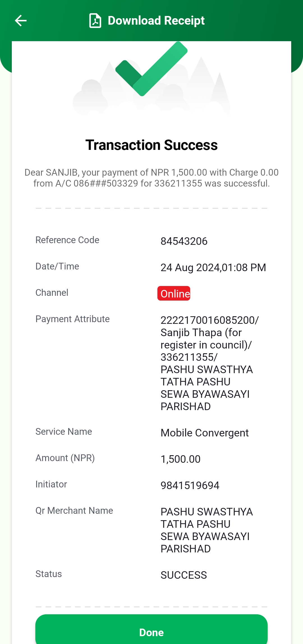Tap the initiator number 9841519694
The height and width of the screenshot is (644, 303).
[190, 485]
